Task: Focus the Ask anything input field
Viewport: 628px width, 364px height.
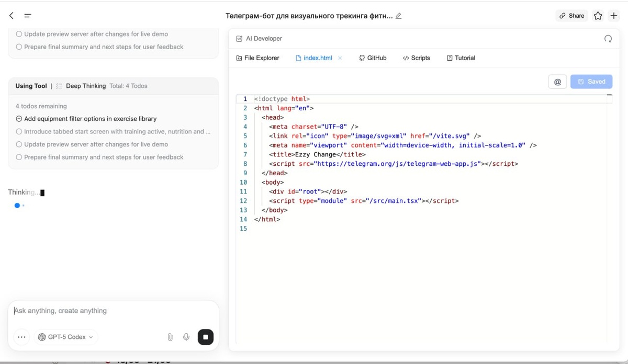Action: coord(113,311)
